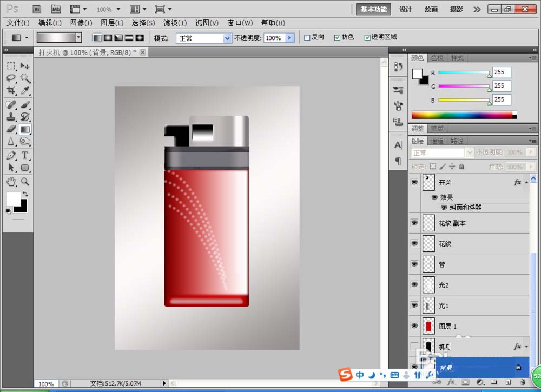Screen dimensions: 541x392
Task: Select the Crop tool
Action: (x=11, y=90)
